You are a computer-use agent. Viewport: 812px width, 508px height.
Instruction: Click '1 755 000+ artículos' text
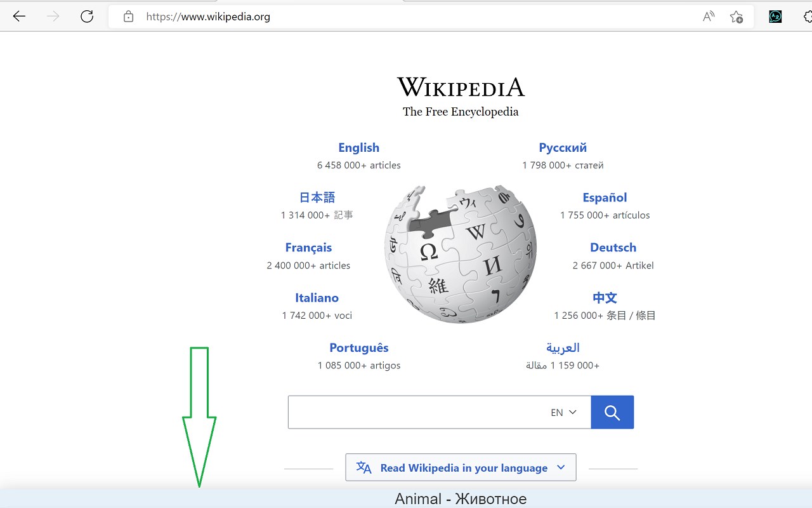605,215
